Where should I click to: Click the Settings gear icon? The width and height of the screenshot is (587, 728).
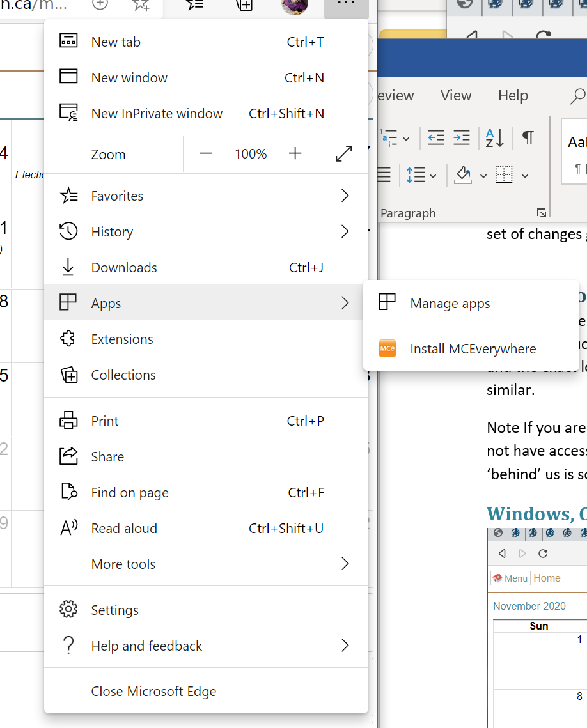pyautogui.click(x=68, y=609)
